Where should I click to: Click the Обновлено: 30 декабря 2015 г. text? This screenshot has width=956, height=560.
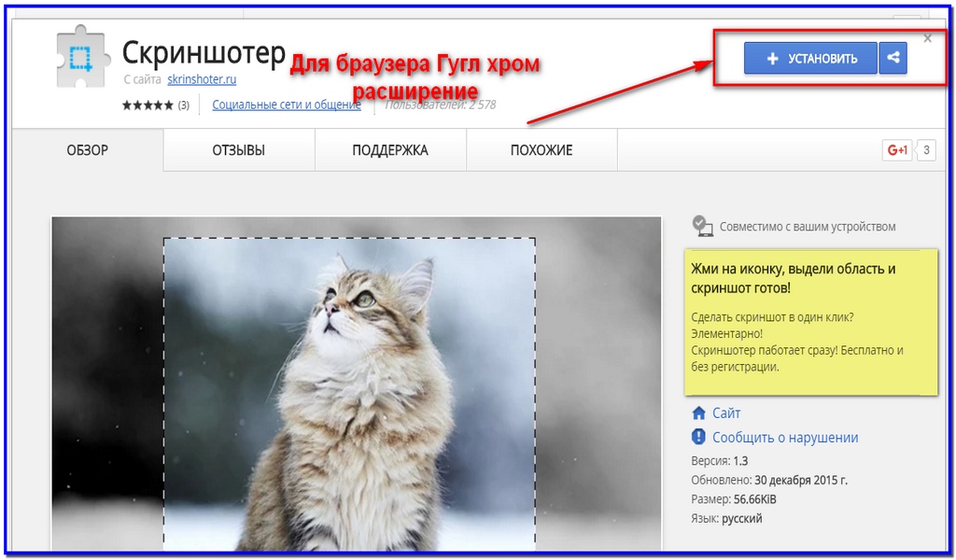[x=769, y=480]
